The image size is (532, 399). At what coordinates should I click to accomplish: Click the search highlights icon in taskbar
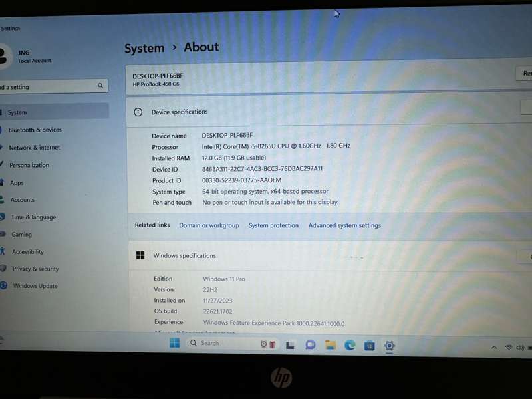pos(268,344)
